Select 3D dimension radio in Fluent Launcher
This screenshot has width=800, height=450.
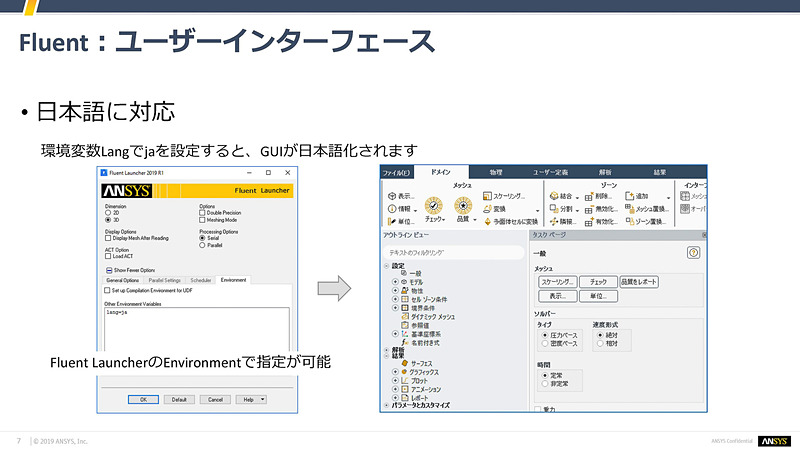(x=108, y=220)
